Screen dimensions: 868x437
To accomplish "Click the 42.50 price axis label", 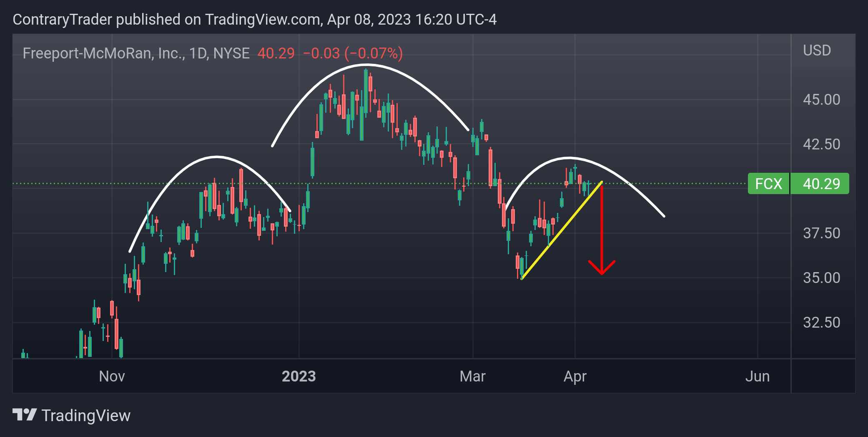I will [x=821, y=144].
